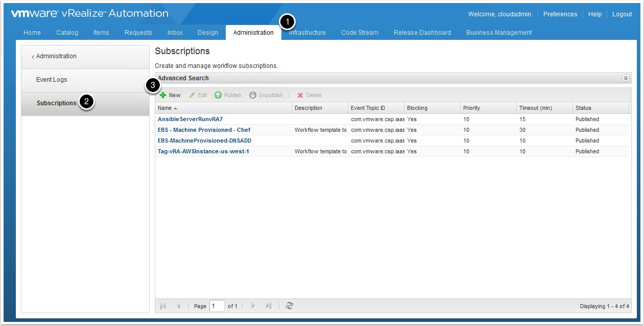Open AnsibleServerRunvRA7 subscription
Screen dimensions: 644x326
pyautogui.click(x=190, y=119)
